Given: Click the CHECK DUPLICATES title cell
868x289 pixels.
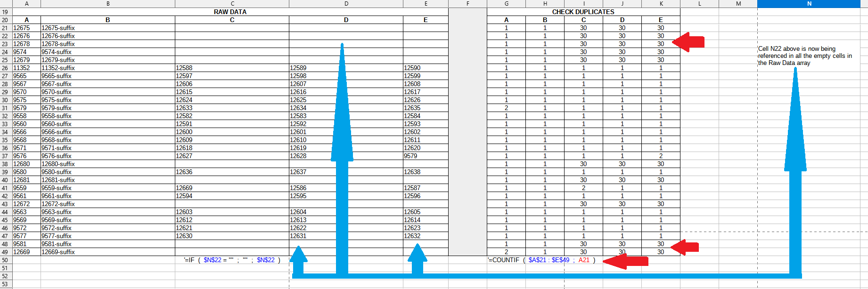Looking at the screenshot, I should click(583, 12).
